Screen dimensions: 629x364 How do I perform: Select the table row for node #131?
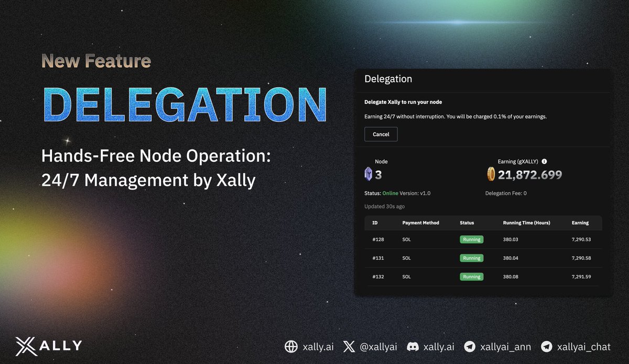(x=482, y=258)
